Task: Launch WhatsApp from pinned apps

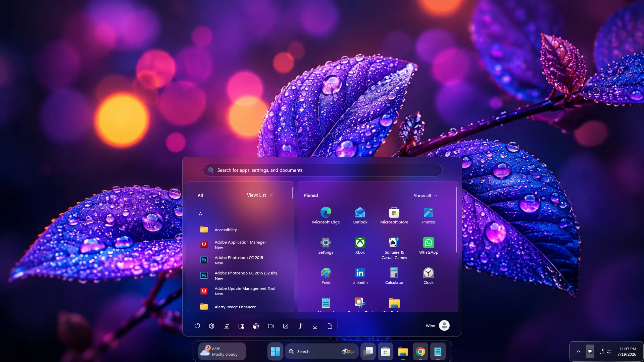Action: (x=428, y=246)
